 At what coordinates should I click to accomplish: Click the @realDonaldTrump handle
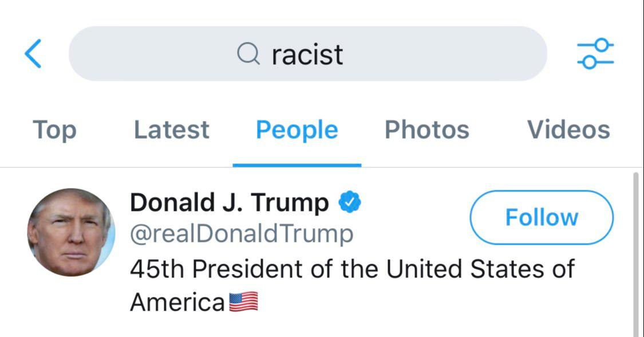click(242, 234)
